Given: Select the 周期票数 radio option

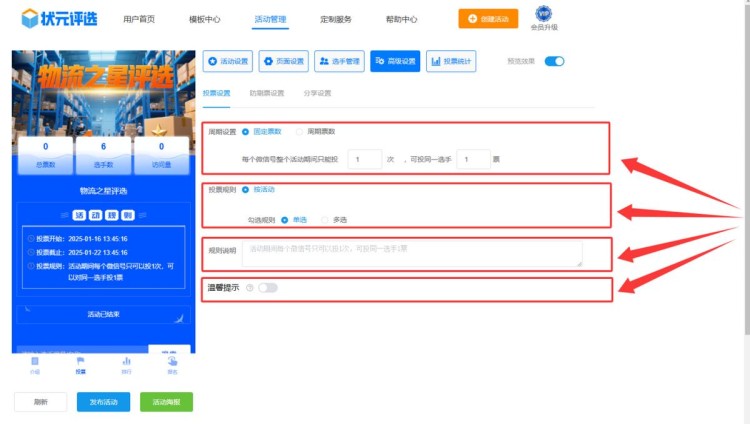Looking at the screenshot, I should (x=300, y=131).
